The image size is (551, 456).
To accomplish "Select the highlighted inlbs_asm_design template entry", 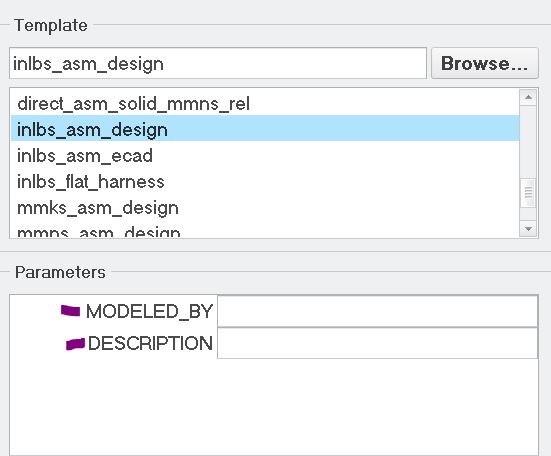I will [x=265, y=129].
